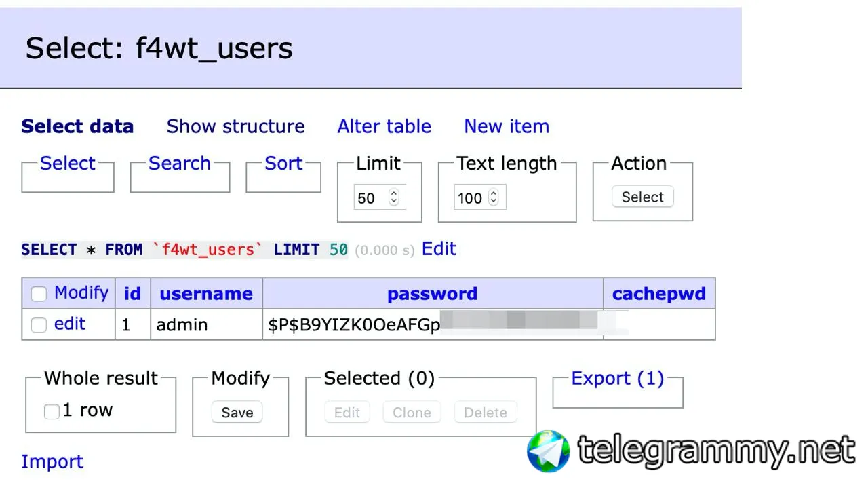The image size is (868, 492).
Task: Check the admin row checkbox
Action: pyautogui.click(x=39, y=325)
